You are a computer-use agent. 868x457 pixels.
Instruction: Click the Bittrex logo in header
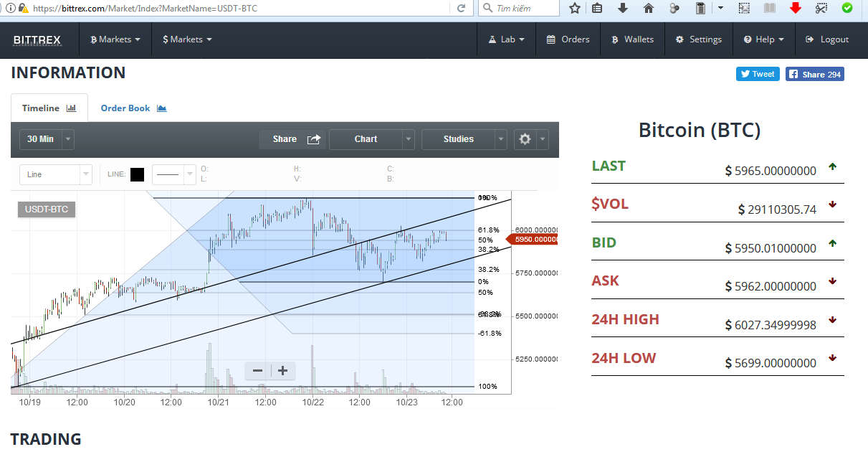(x=37, y=40)
